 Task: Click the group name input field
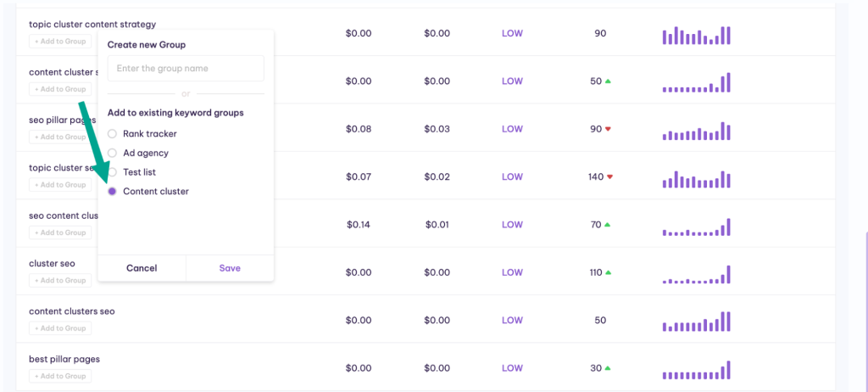tap(186, 68)
